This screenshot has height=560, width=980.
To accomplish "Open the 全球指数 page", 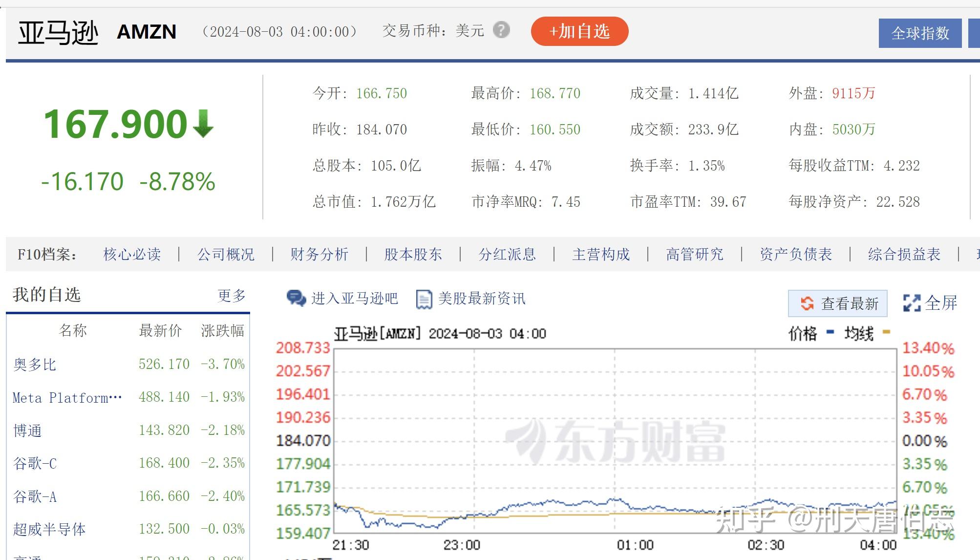I will 920,33.
